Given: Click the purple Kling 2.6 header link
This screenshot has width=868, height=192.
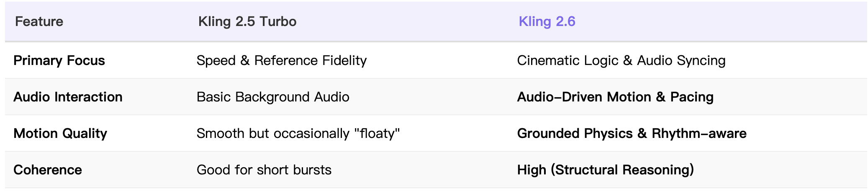Looking at the screenshot, I should 547,21.
